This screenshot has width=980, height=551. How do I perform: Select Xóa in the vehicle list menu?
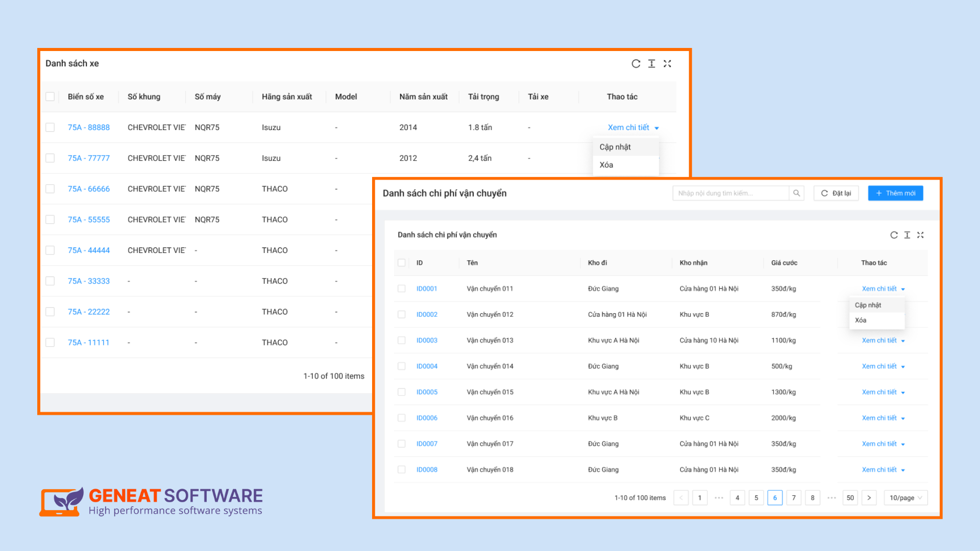pyautogui.click(x=606, y=165)
